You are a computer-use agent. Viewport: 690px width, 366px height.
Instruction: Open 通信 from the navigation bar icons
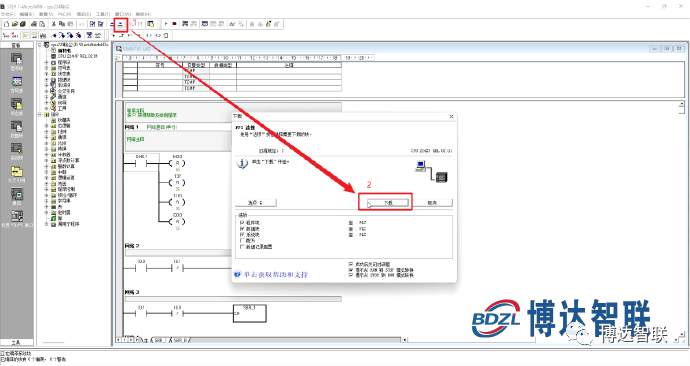[17, 196]
